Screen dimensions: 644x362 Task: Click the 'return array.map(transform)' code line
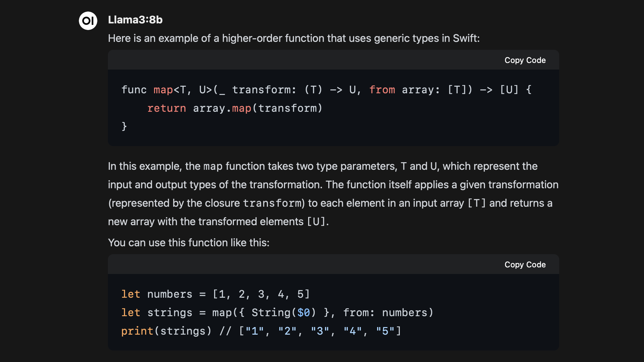[235, 108]
